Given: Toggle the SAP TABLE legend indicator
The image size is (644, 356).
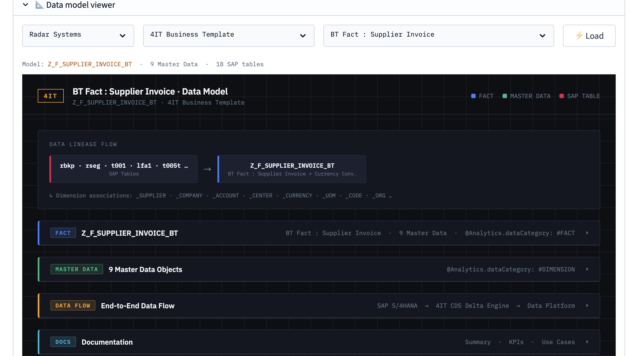Looking at the screenshot, I should 562,96.
